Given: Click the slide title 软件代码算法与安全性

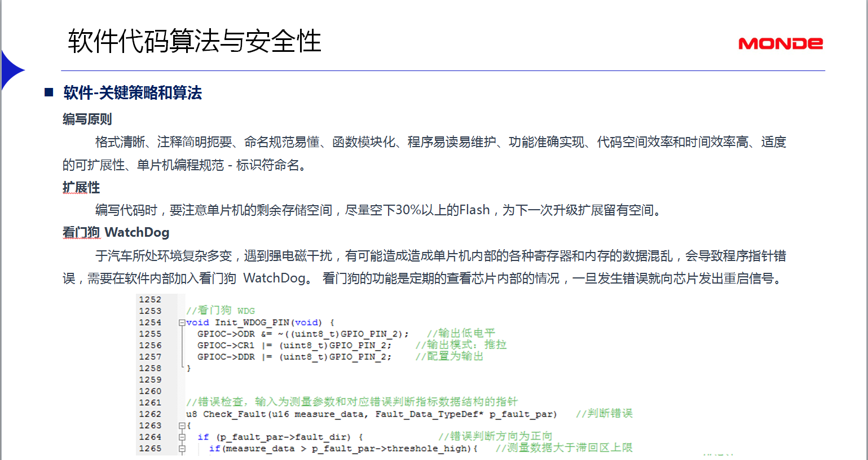Looking at the screenshot, I should click(x=194, y=41).
